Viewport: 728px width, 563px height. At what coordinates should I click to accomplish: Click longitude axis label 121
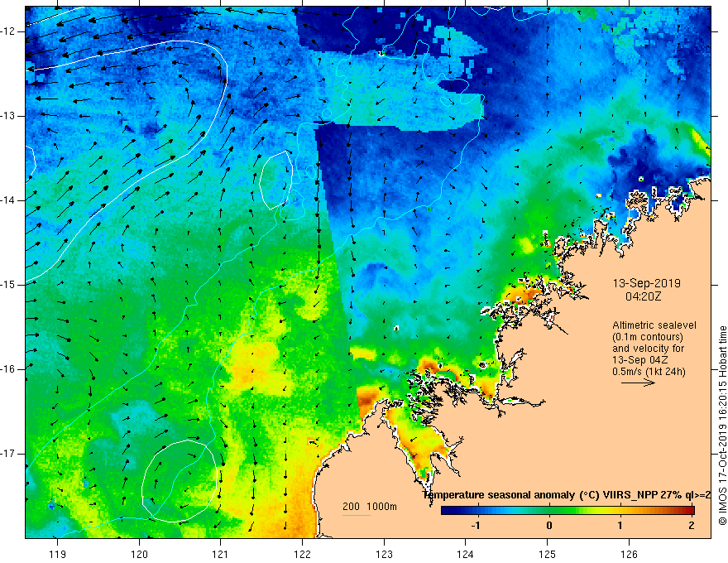click(x=221, y=554)
